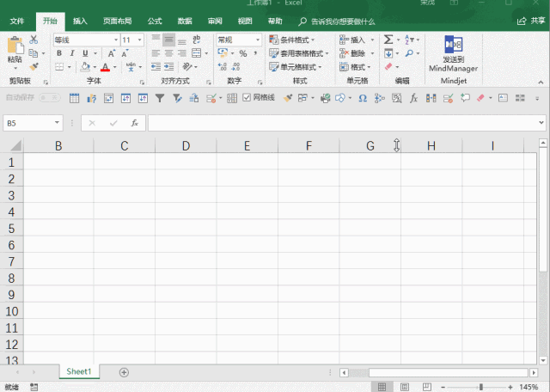
Task: Click Name Box showing B5
Action: coord(33,123)
